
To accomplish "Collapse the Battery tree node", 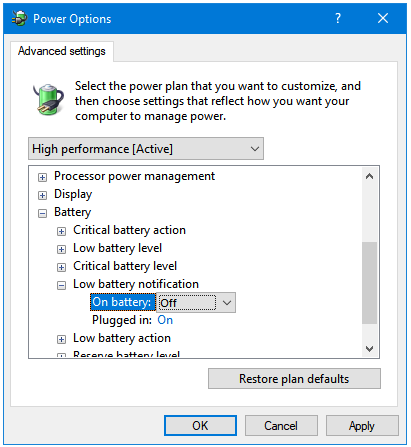I will pyautogui.click(x=42, y=213).
